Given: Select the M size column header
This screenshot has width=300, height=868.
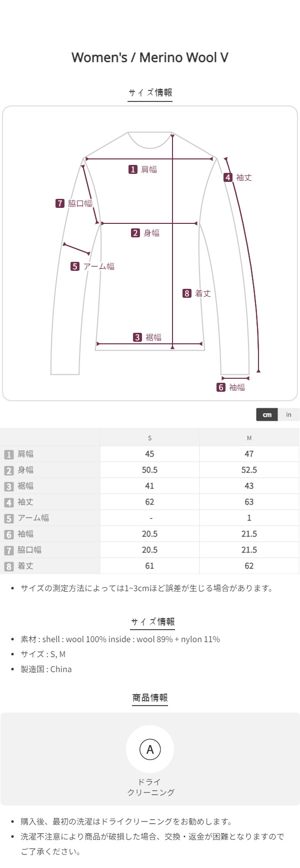Looking at the screenshot, I should coord(249,438).
